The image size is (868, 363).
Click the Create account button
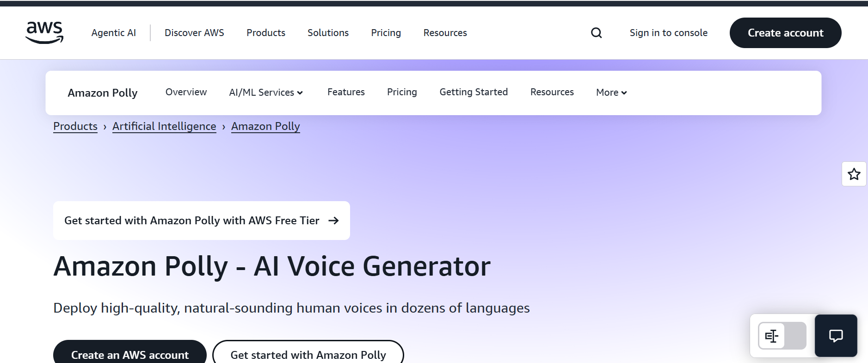tap(785, 33)
